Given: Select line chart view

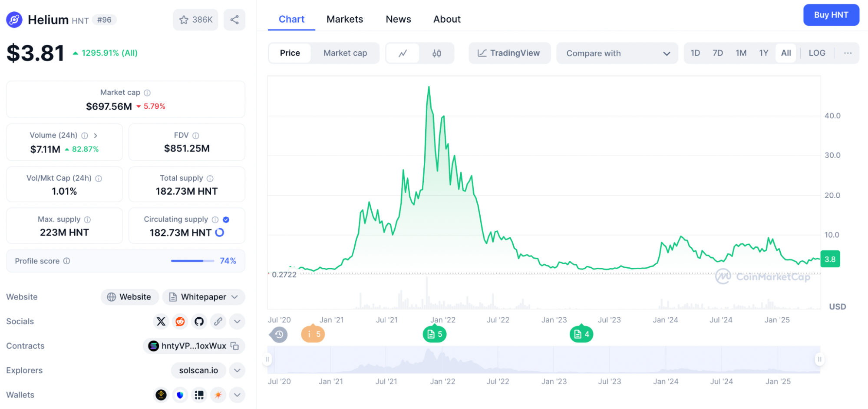Looking at the screenshot, I should pyautogui.click(x=403, y=53).
